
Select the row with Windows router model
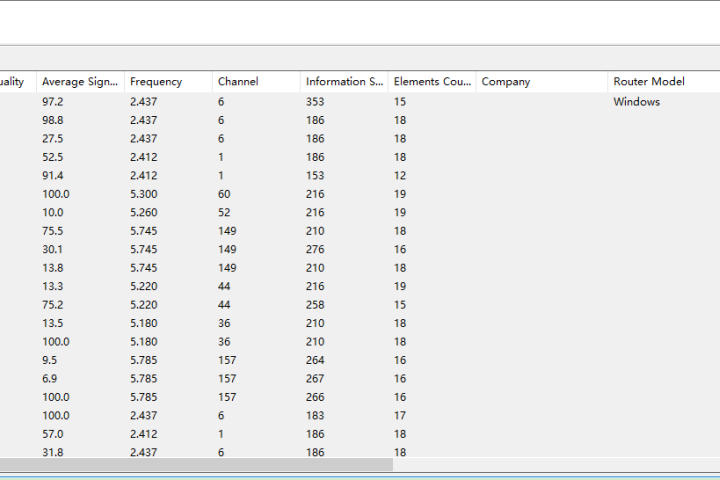pos(360,102)
